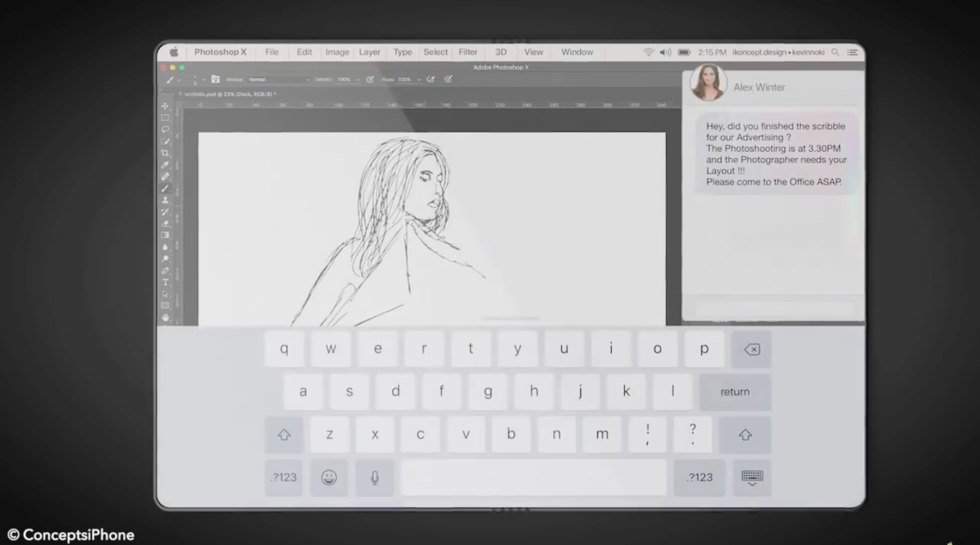Screen dimensions: 980x545
Task: Open the Photoshop X application menu
Action: coord(220,52)
